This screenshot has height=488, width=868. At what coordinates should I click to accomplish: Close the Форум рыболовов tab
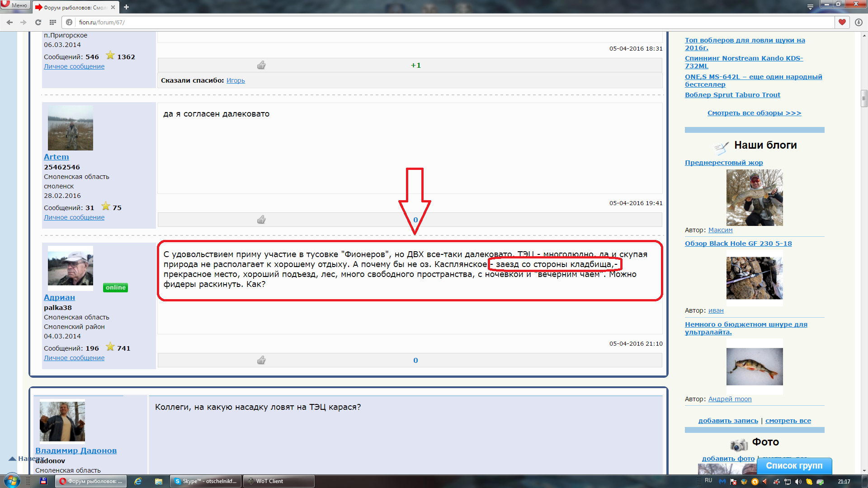(x=113, y=7)
